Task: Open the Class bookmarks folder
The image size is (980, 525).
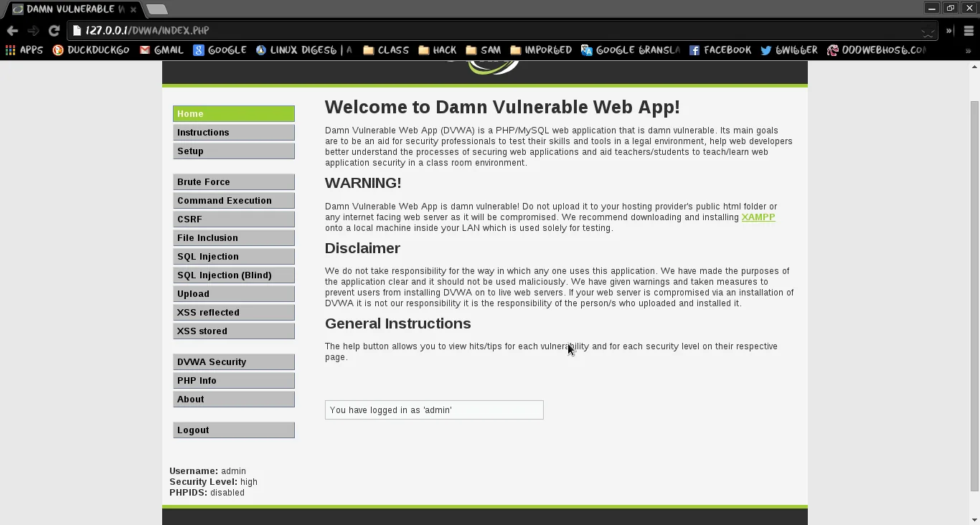Action: pos(386,50)
